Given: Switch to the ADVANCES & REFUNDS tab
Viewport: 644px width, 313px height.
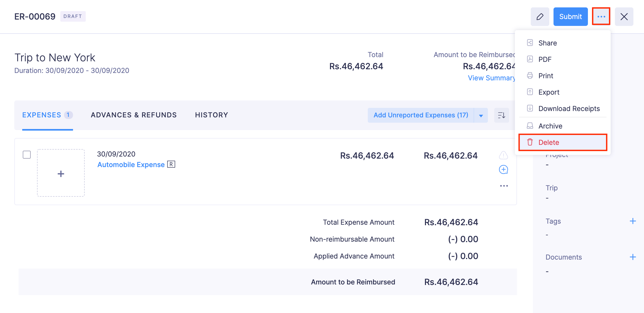Looking at the screenshot, I should click(134, 115).
